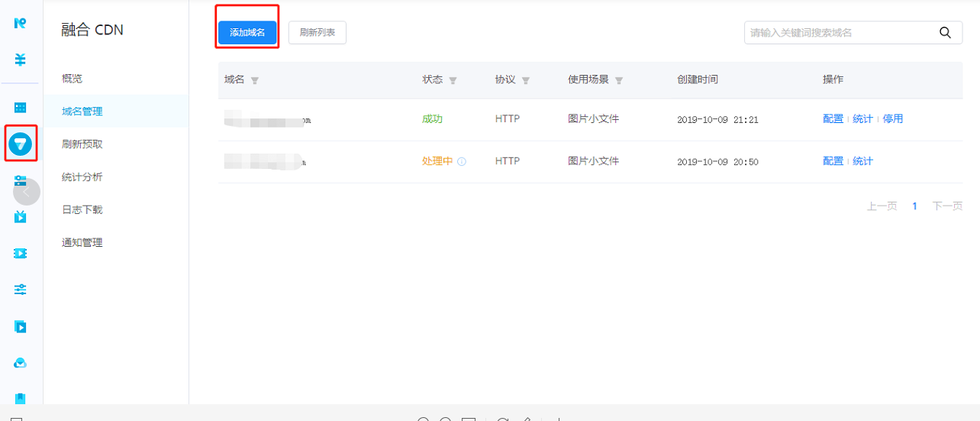Open the console home logo icon
This screenshot has width=980, height=421.
[21, 23]
